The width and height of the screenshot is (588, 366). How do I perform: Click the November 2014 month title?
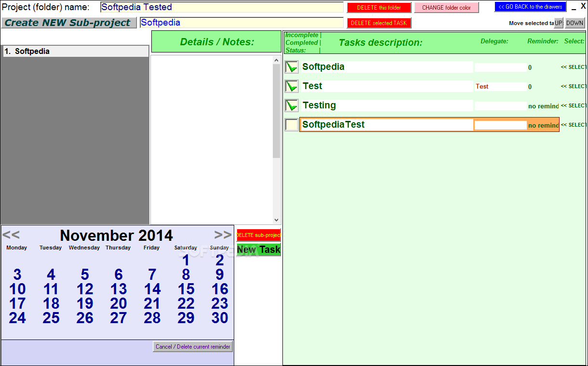116,235
